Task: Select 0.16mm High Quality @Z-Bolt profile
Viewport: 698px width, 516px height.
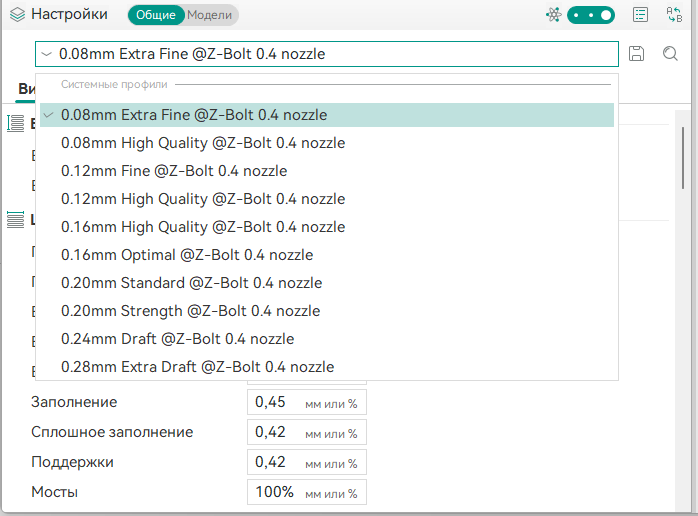Action: (x=327, y=227)
